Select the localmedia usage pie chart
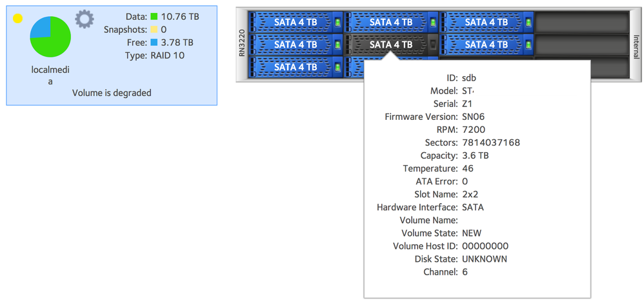 50,37
